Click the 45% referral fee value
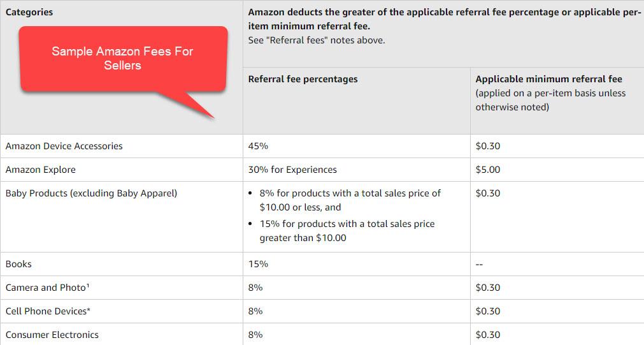 258,146
